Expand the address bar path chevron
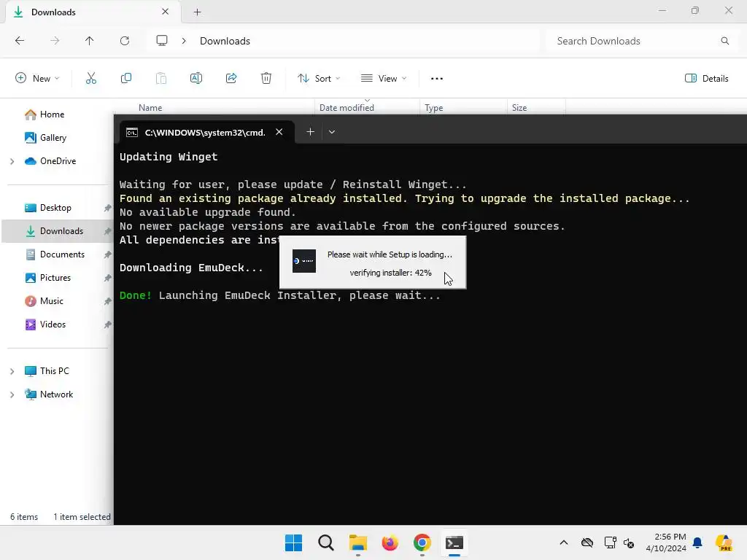747x560 pixels. (x=184, y=41)
